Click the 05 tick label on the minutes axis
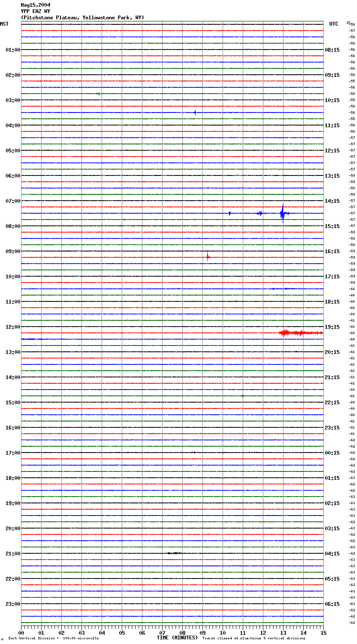The width and height of the screenshot is (357, 644). pos(122,633)
